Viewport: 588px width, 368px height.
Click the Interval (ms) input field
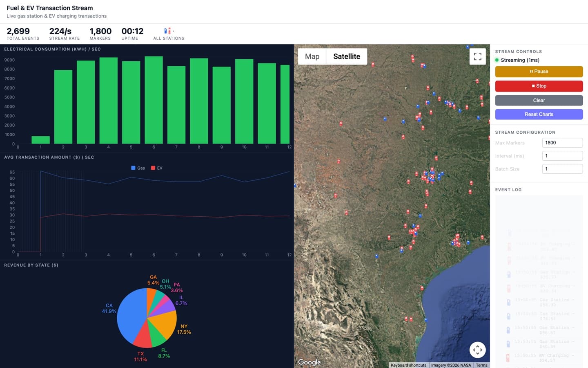click(x=562, y=156)
